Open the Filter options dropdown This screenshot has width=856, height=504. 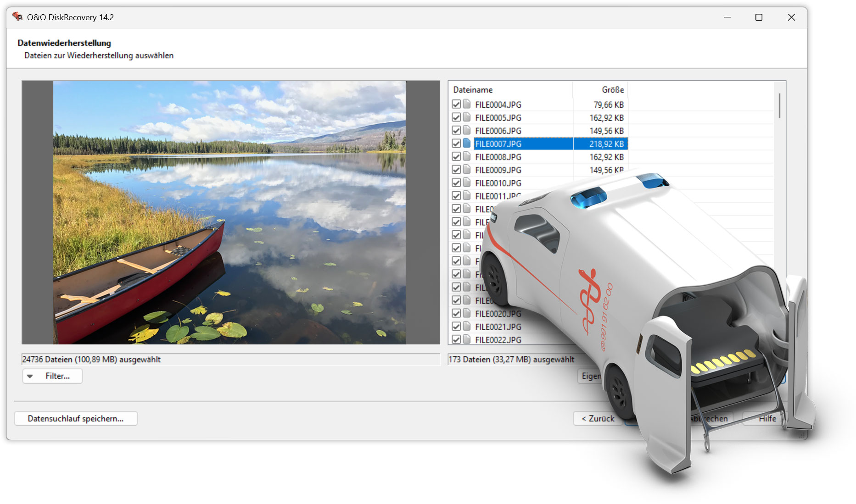[52, 376]
